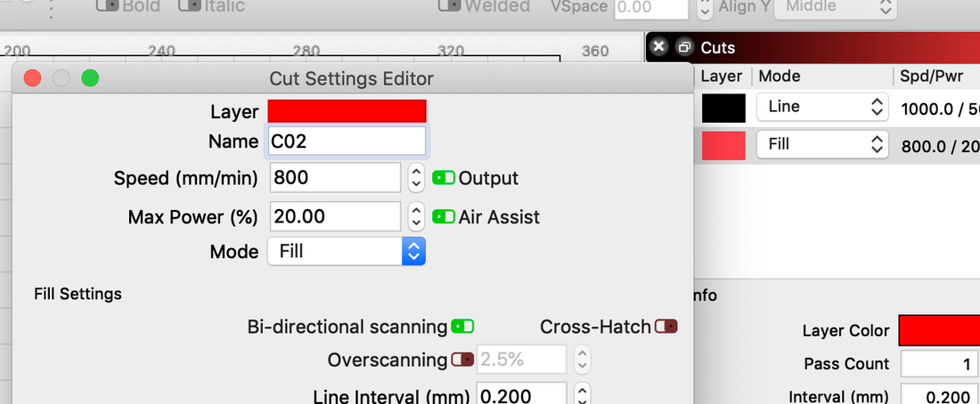Undock the Cuts panel
Screen dimensions: 980x404
(683, 47)
